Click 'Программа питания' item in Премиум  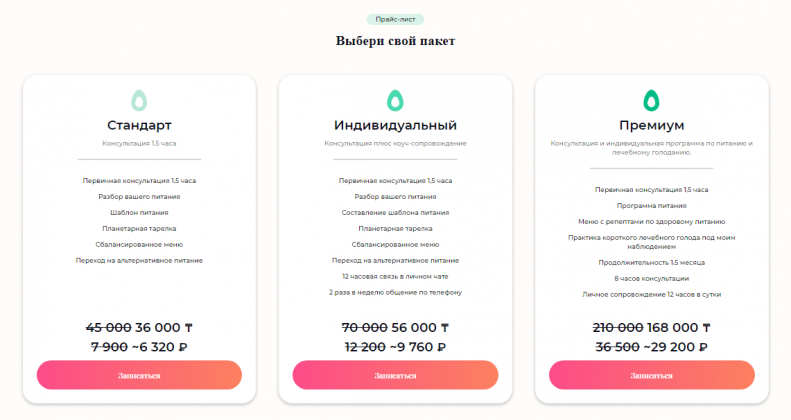coord(651,206)
